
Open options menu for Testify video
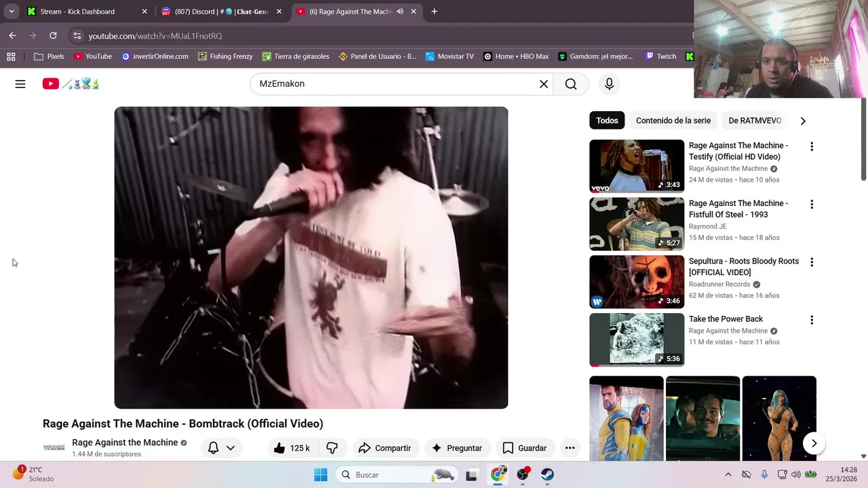point(811,146)
